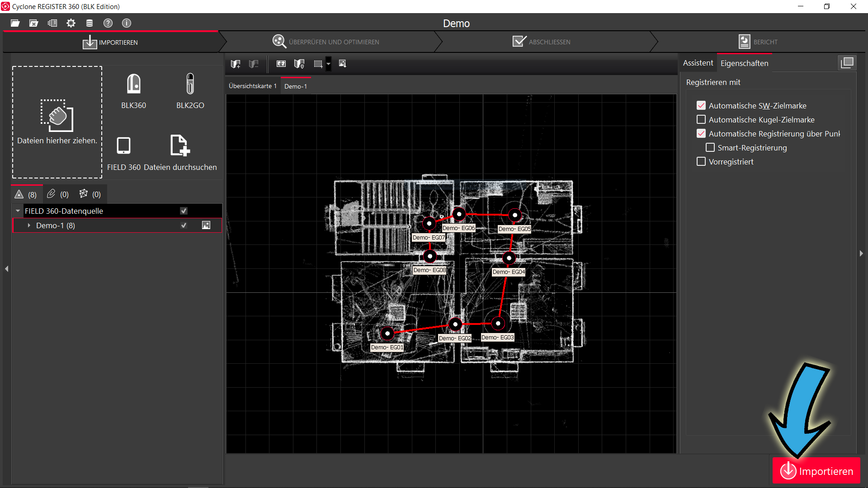Enable Automatische Kugel-Zielmarke

tap(701, 119)
